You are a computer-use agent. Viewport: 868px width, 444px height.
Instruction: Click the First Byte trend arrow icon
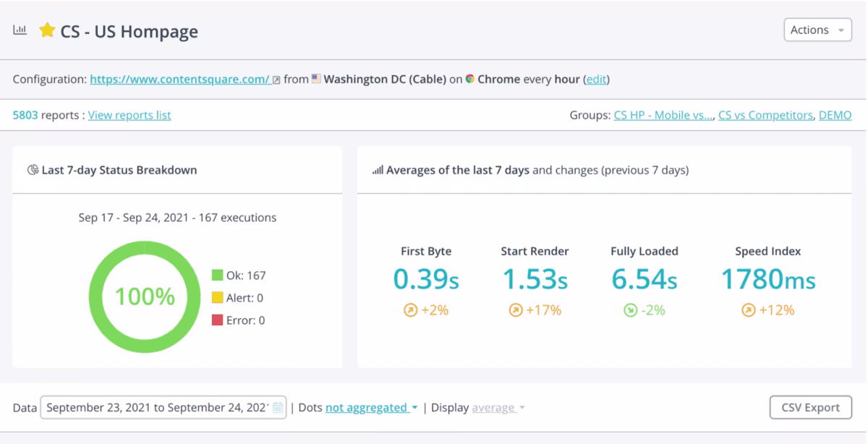409,310
